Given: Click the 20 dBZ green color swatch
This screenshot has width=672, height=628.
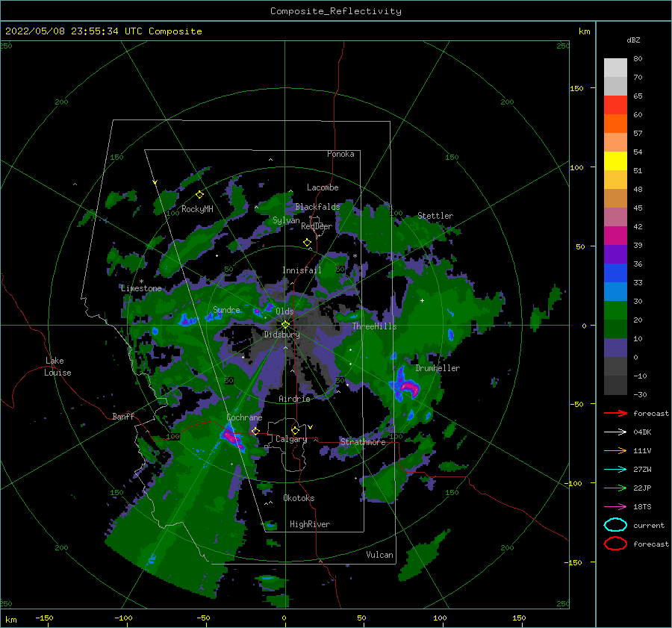Looking at the screenshot, I should click(615, 329).
